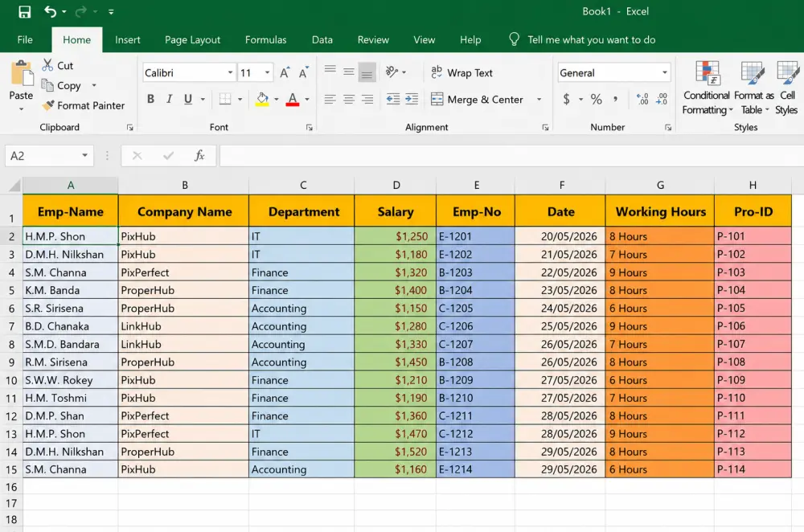Open Conditional Formatting menu

tap(707, 88)
